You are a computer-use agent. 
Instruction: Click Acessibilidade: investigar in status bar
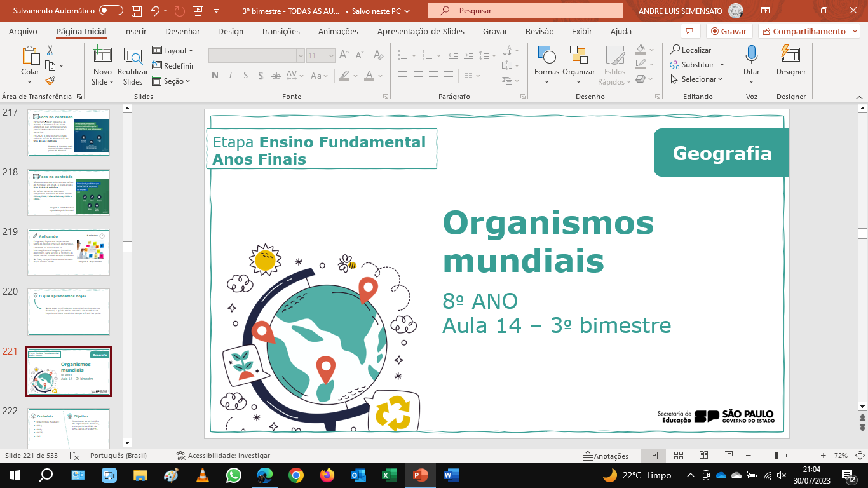(223, 456)
